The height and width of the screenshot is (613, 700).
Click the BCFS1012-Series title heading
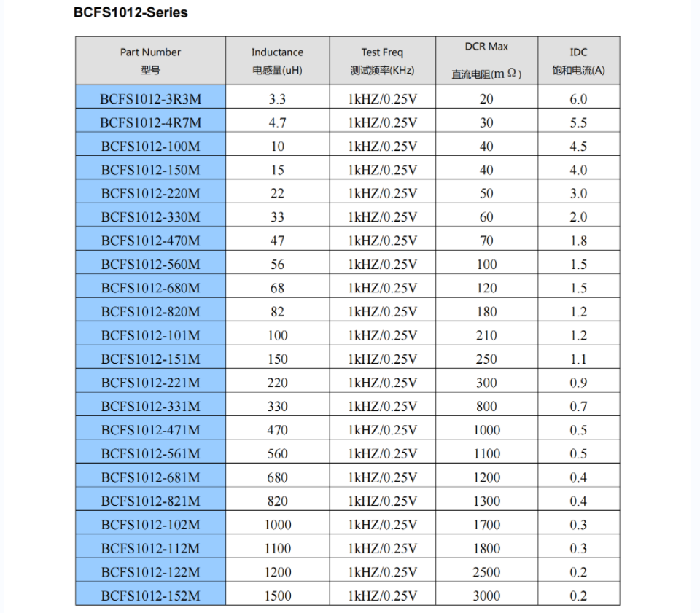131,12
